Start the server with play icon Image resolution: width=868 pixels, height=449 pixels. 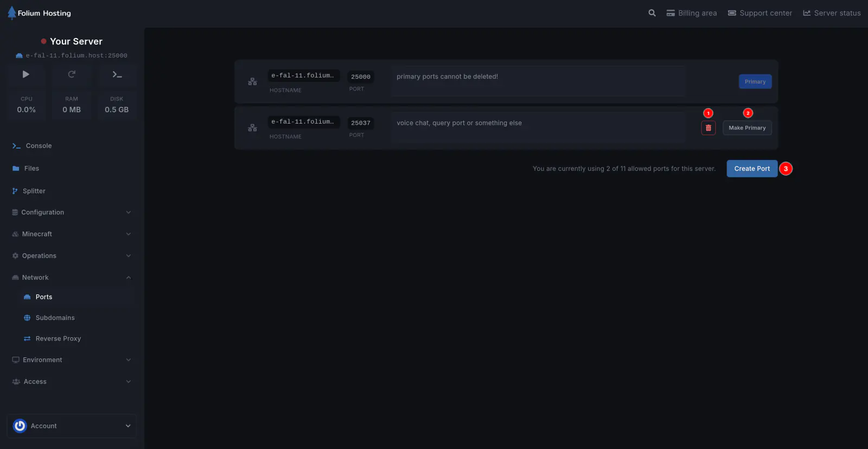point(26,74)
